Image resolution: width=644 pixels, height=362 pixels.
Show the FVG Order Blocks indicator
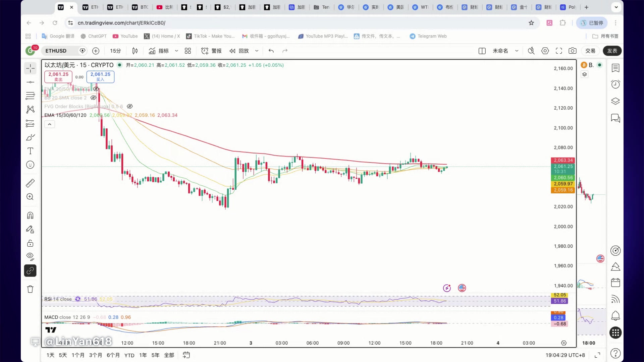coord(130,106)
